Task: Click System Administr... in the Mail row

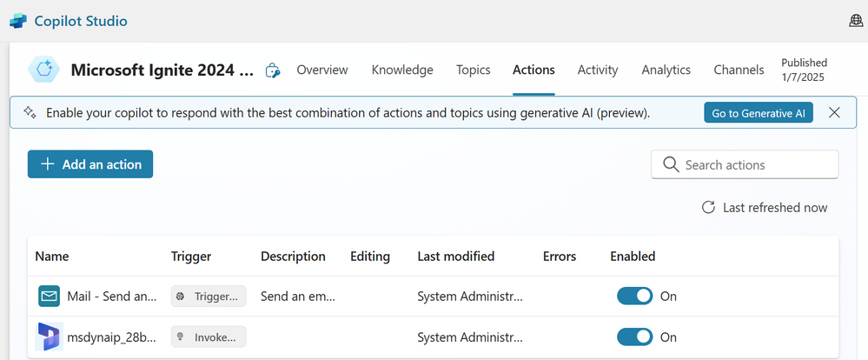Action: click(x=470, y=297)
